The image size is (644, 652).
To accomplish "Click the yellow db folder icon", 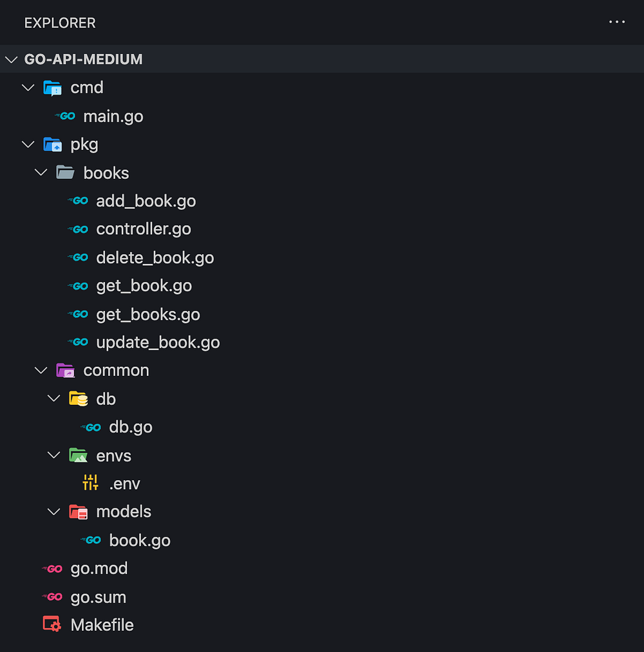I will 78,399.
